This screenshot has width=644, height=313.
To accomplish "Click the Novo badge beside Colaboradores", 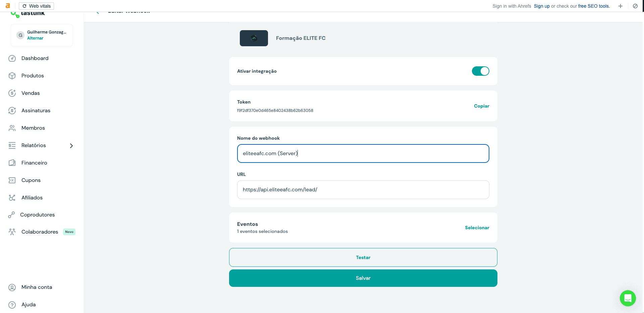I will pyautogui.click(x=69, y=232).
